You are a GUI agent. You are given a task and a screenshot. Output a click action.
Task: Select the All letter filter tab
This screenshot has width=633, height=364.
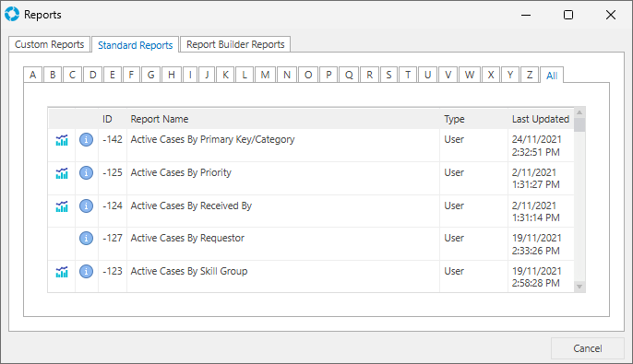point(552,75)
